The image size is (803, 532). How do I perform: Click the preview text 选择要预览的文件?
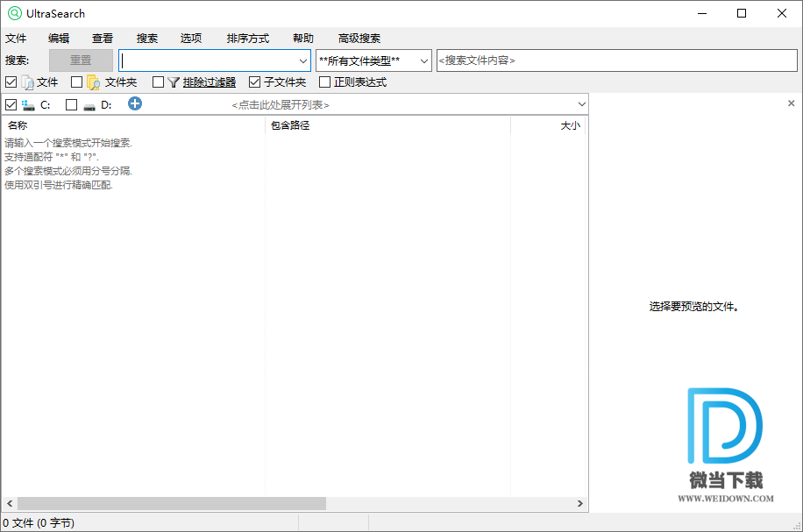(x=694, y=307)
